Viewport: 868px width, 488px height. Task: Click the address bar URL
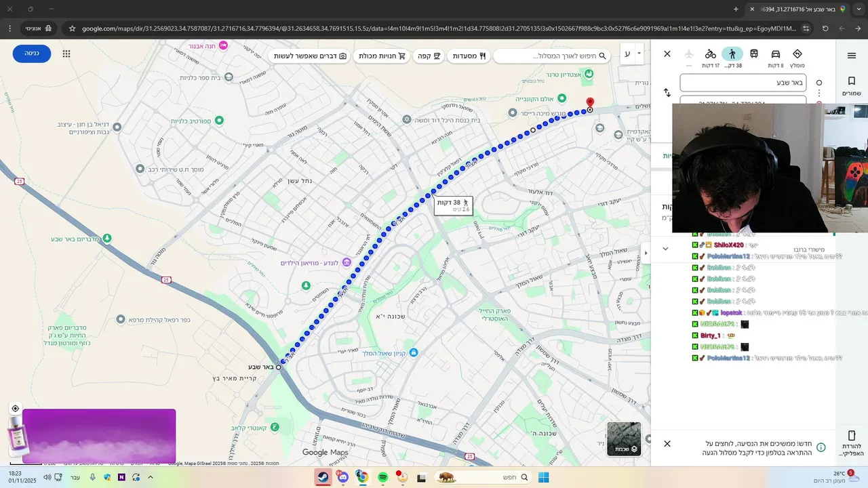pos(441,28)
